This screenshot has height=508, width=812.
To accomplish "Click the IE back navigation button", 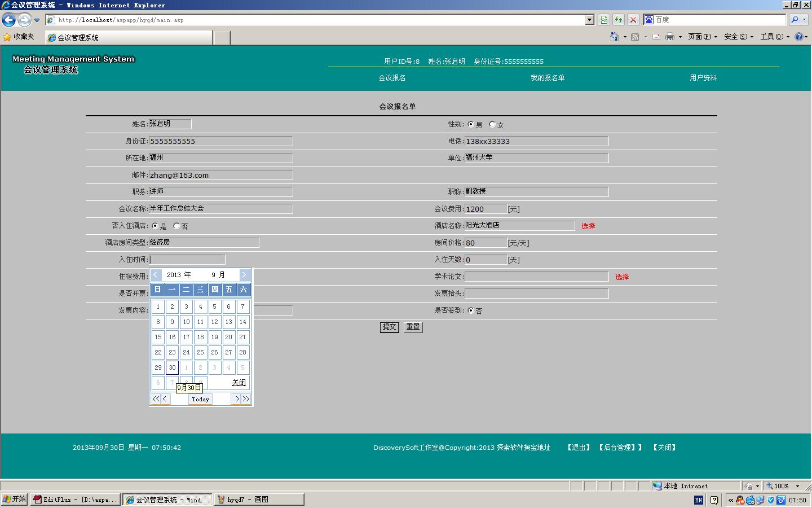I will (x=8, y=20).
